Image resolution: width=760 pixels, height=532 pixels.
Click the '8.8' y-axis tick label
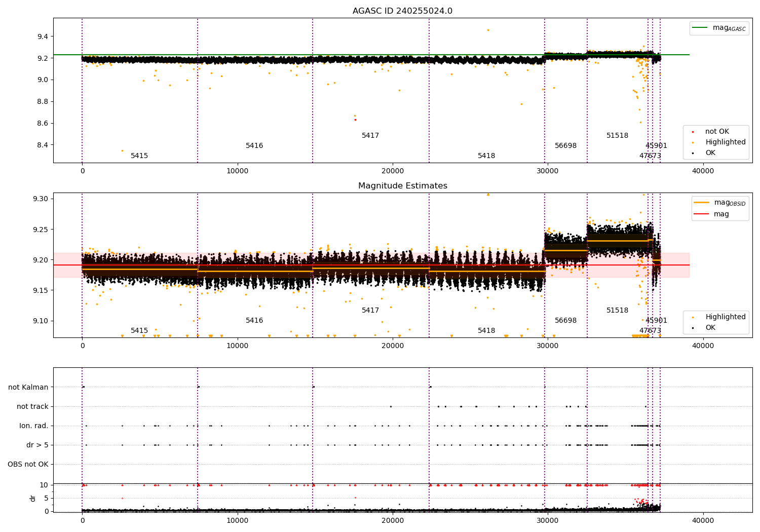point(43,101)
